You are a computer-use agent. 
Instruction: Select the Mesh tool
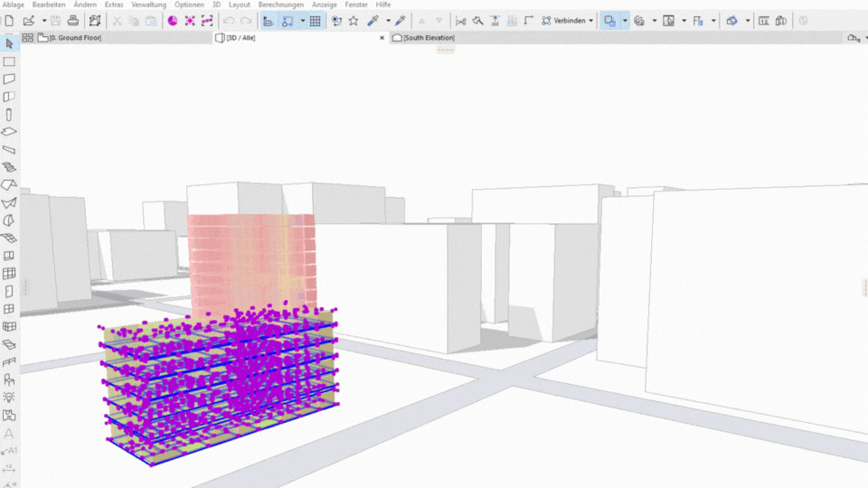(x=9, y=238)
